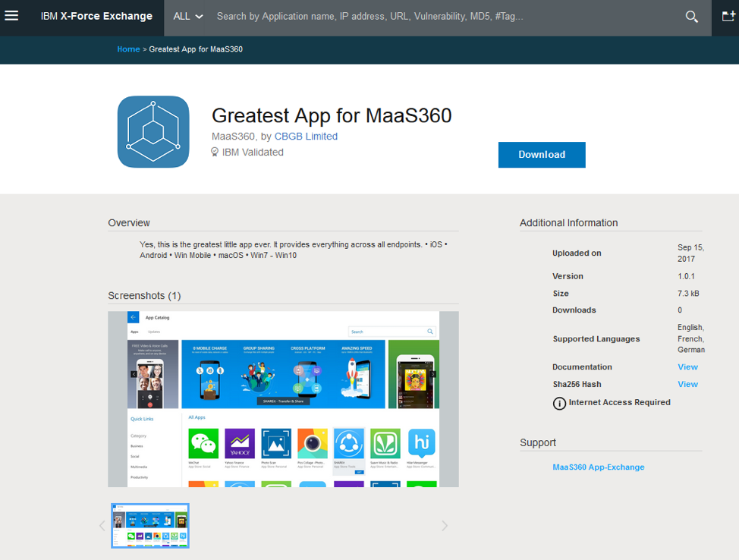Click right arrow on the screenshot preview
The height and width of the screenshot is (560, 739).
tap(433, 374)
